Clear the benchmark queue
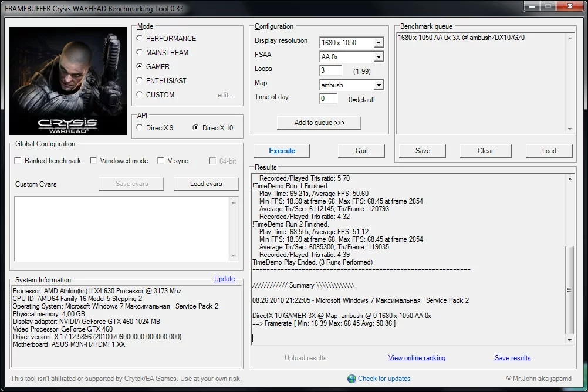Viewport: 588px width, 392px height. (485, 151)
